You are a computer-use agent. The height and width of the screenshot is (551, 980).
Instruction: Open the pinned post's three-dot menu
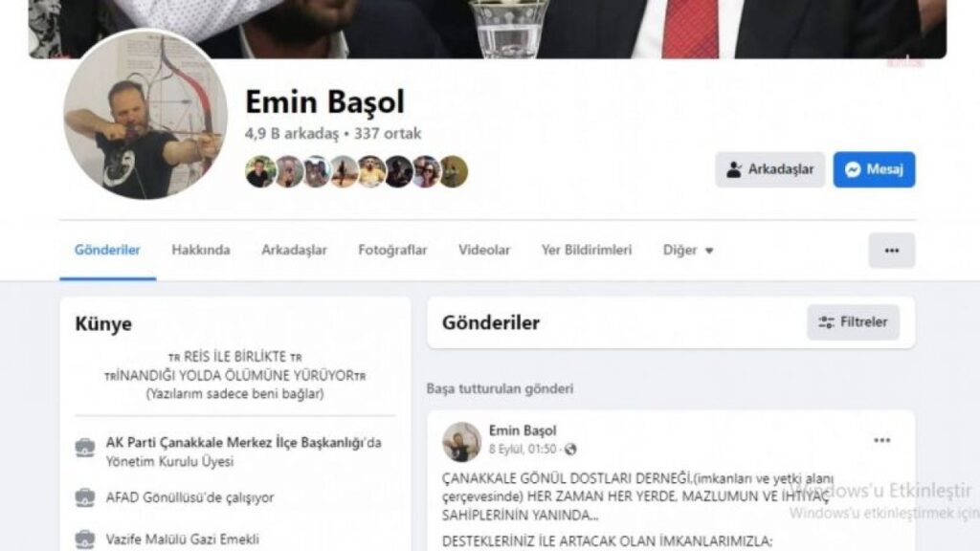click(x=881, y=440)
